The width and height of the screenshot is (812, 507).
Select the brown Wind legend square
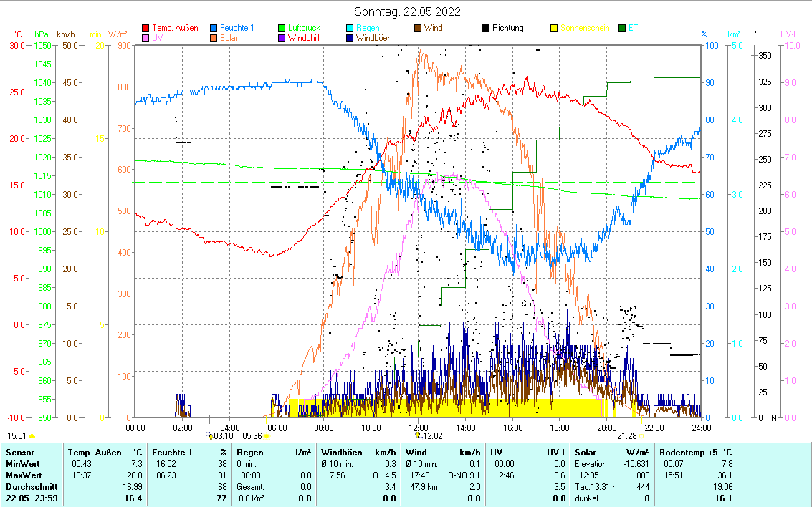coord(418,28)
